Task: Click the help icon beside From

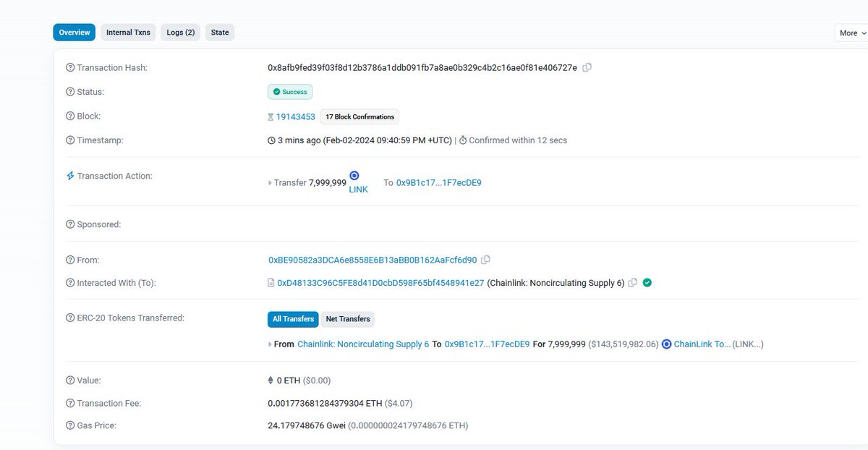Action: (70, 260)
